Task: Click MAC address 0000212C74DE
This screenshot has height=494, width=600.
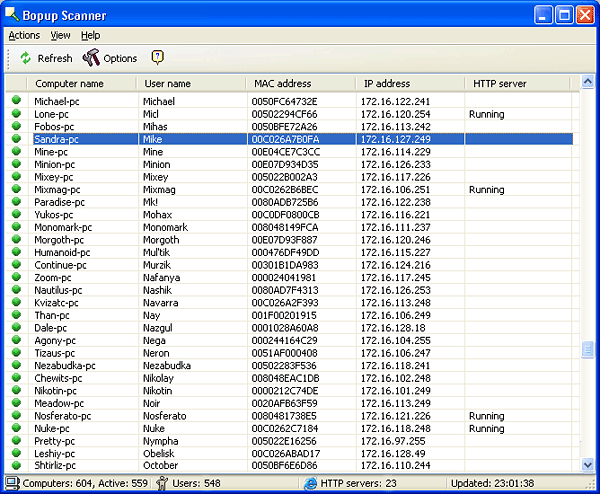Action: point(285,391)
